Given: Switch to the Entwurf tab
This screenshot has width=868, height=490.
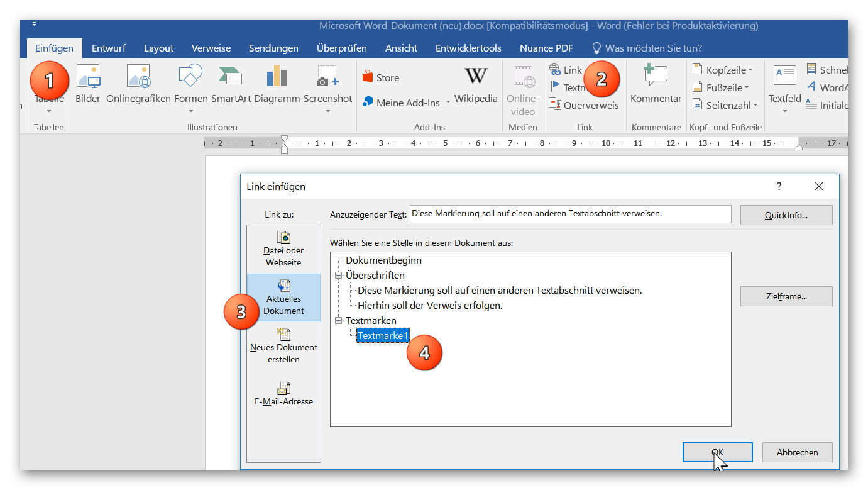Looking at the screenshot, I should (109, 48).
